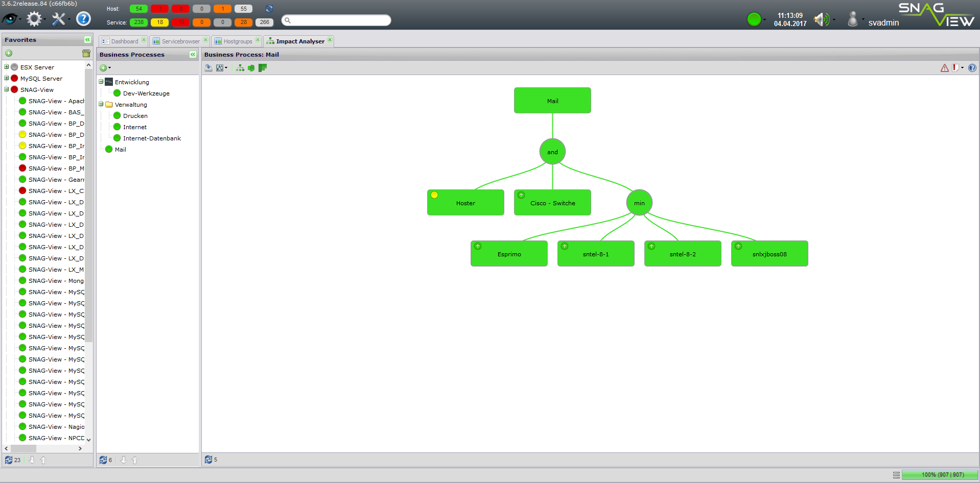Switch to hierarchy tree layout icon
This screenshot has height=483, width=980.
[x=240, y=68]
